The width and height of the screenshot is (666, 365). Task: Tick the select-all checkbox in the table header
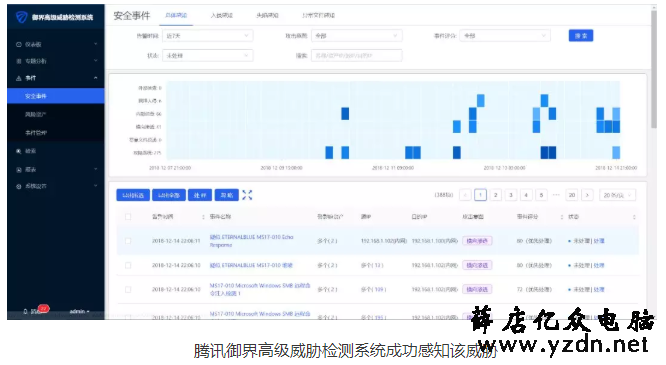click(x=128, y=217)
